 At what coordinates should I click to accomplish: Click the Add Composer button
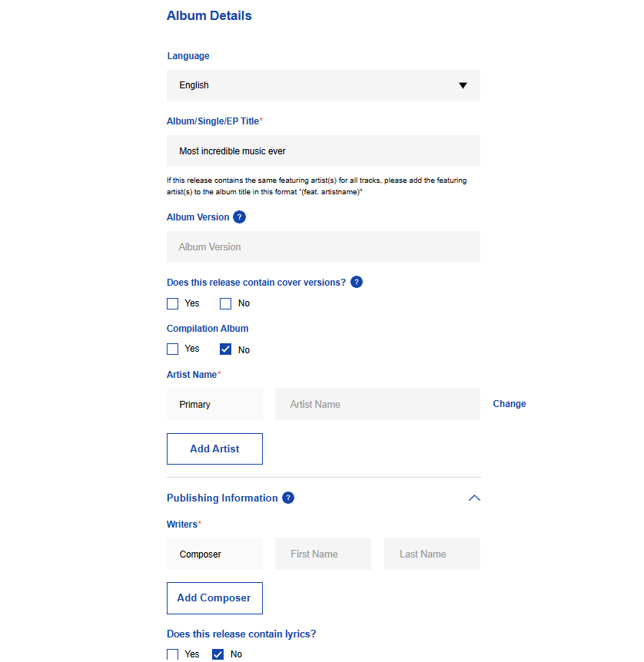coord(214,598)
